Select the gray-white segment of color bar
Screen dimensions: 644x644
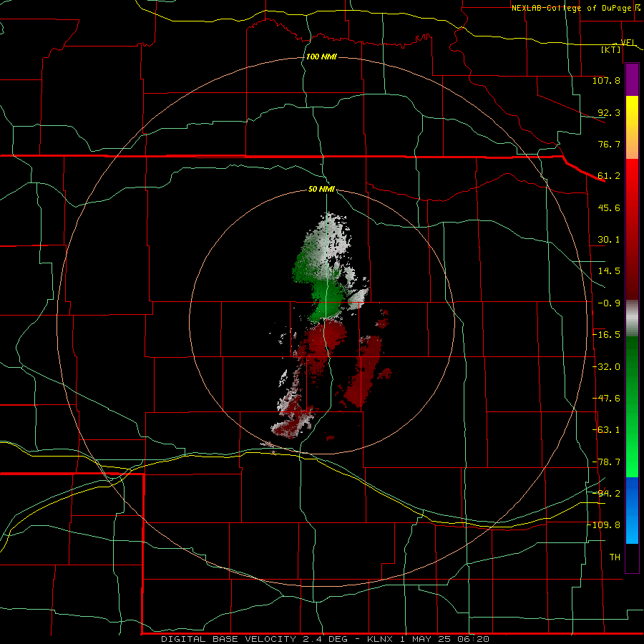632,318
